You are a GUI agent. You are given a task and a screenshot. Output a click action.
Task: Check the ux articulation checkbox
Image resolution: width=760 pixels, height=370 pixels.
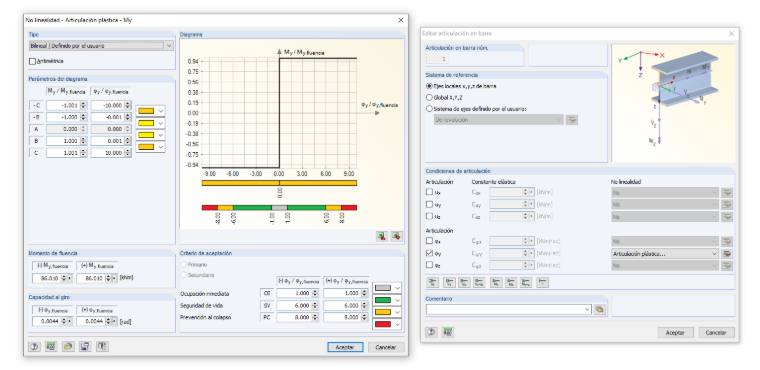point(429,192)
